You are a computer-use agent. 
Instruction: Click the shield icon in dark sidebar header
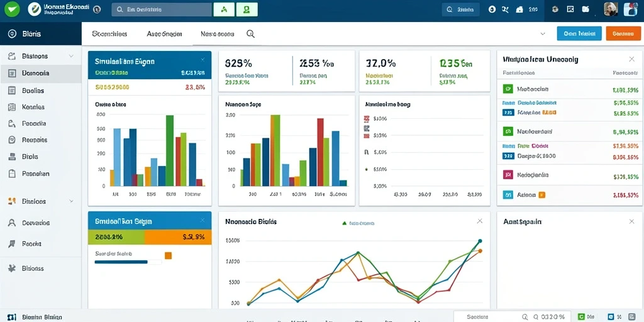point(12,34)
